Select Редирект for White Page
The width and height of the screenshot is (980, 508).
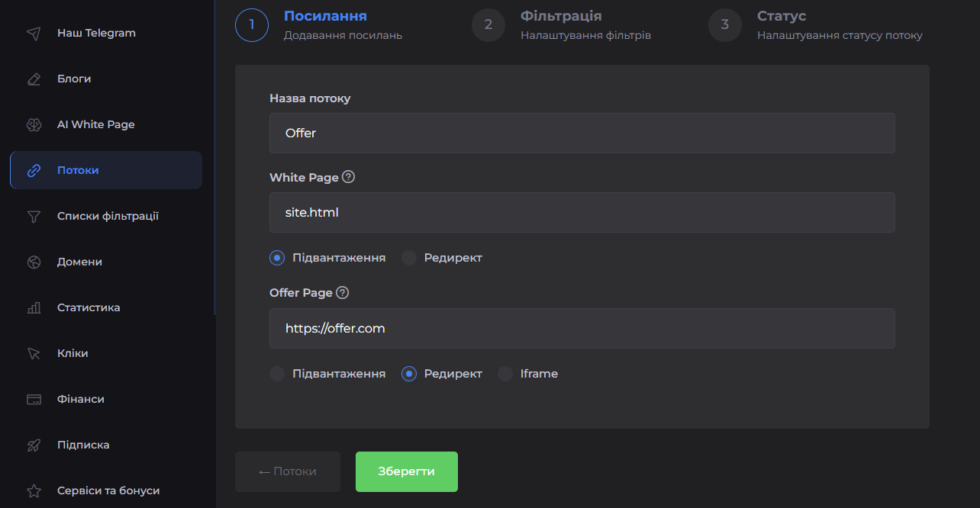click(409, 258)
